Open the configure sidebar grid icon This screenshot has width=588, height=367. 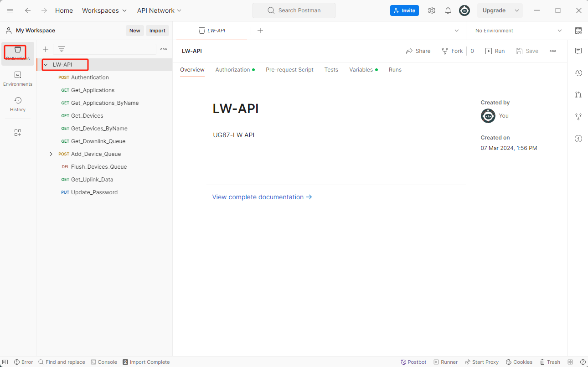point(18,133)
